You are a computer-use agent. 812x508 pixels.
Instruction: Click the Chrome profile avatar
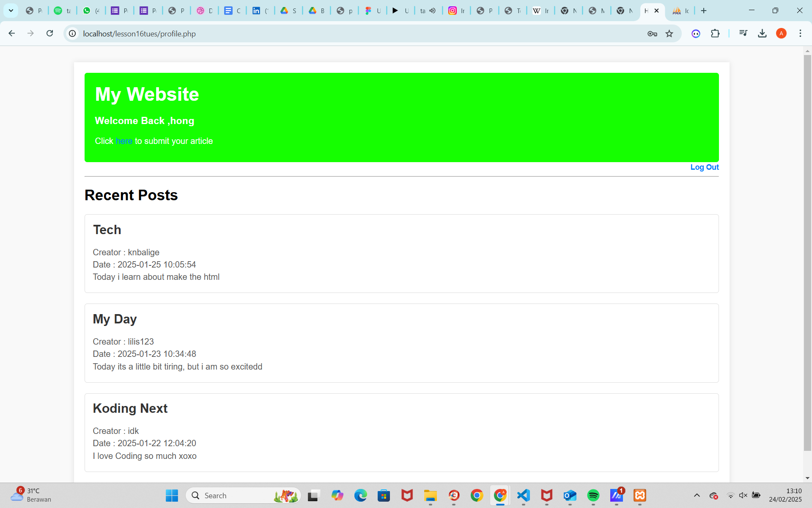(781, 33)
